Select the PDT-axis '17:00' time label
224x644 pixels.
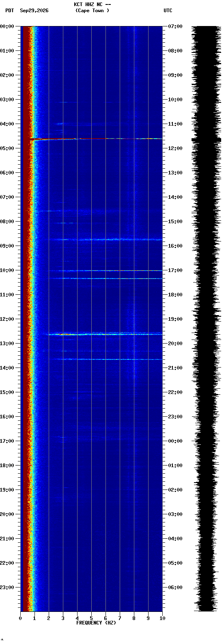tap(7, 441)
